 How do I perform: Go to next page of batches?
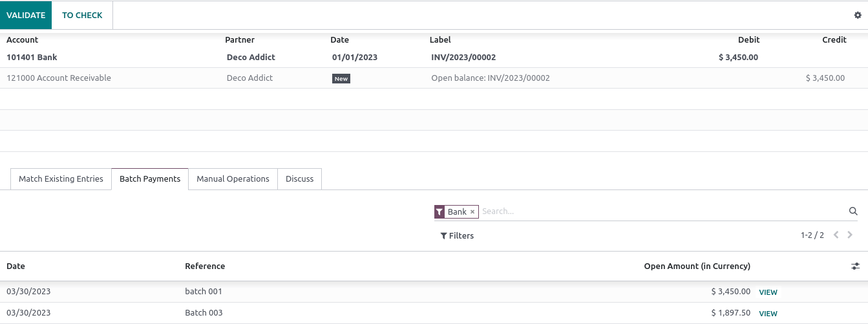pos(850,235)
